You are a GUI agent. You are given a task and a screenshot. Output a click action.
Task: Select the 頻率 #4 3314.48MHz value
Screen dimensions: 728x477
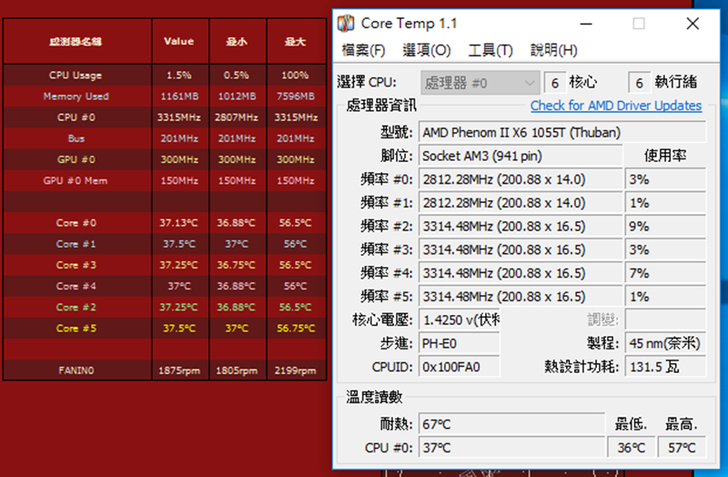[520, 274]
